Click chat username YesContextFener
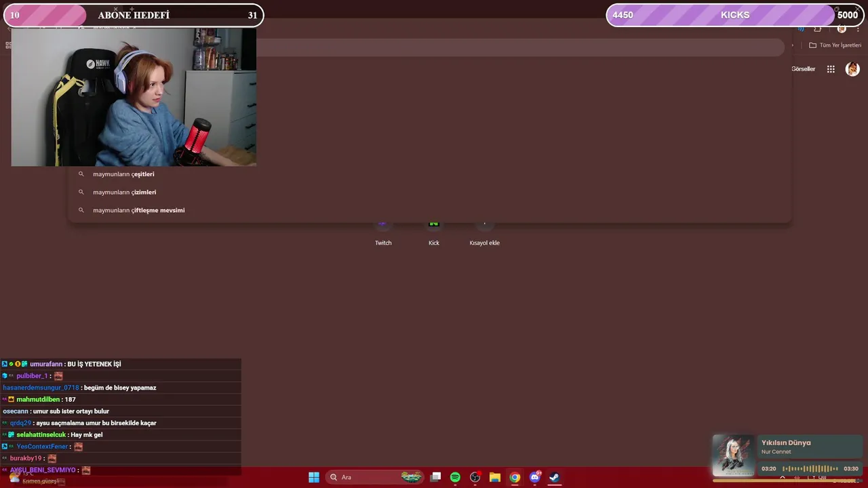The image size is (868, 488). pyautogui.click(x=42, y=447)
